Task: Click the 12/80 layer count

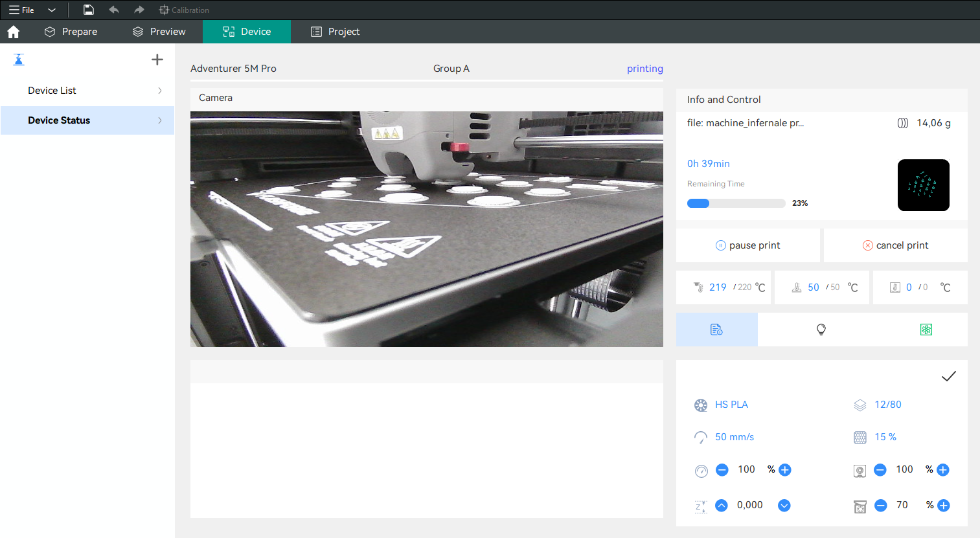Action: pyautogui.click(x=888, y=405)
